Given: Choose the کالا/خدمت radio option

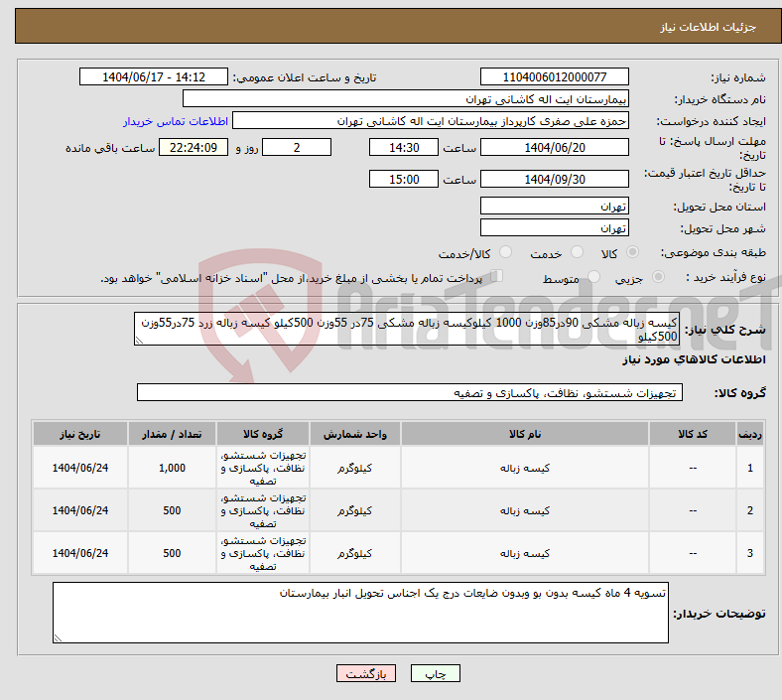Looking at the screenshot, I should coord(505,253).
